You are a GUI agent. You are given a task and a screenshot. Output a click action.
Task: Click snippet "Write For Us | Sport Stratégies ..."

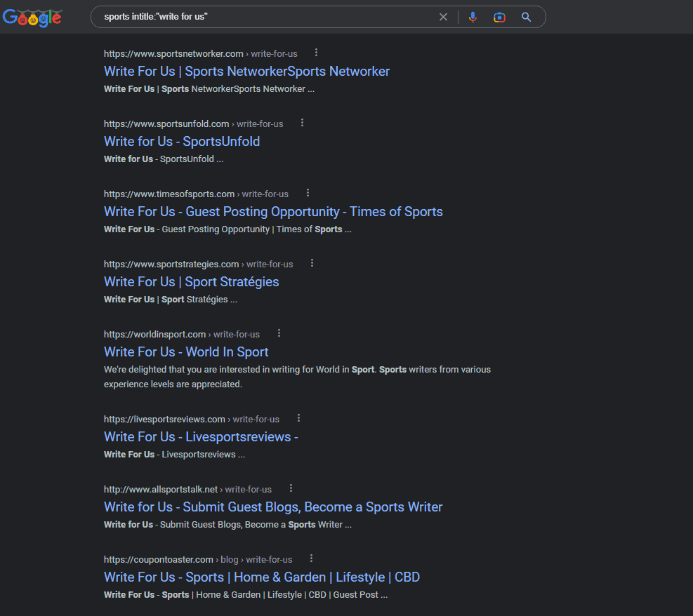point(171,300)
